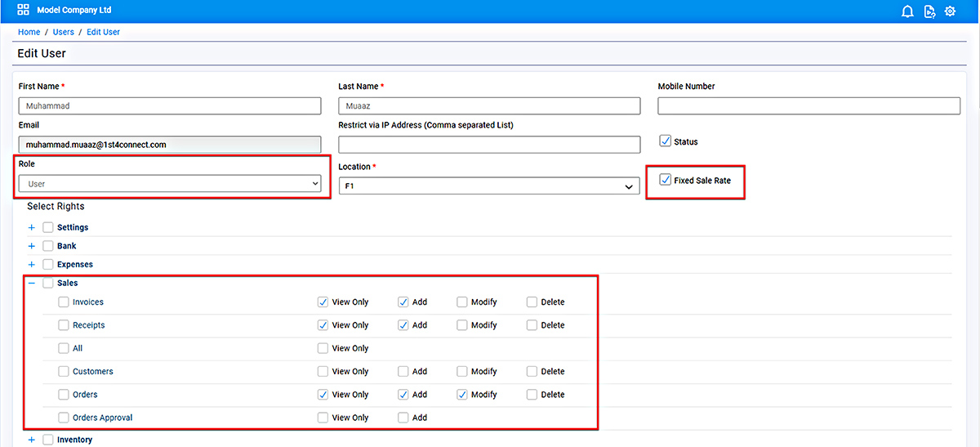980x447 pixels.
Task: Click the First Name field
Action: (170, 106)
